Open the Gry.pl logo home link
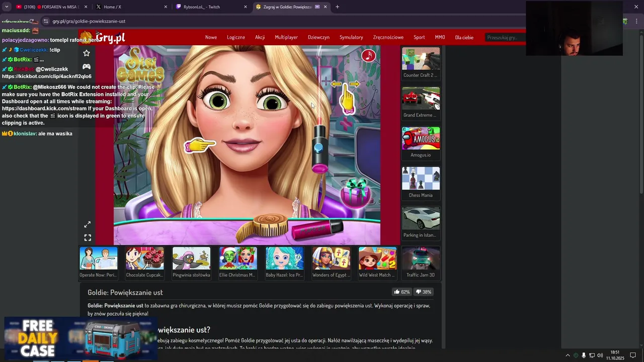Image resolution: width=644 pixels, height=362 pixels. 103,38
